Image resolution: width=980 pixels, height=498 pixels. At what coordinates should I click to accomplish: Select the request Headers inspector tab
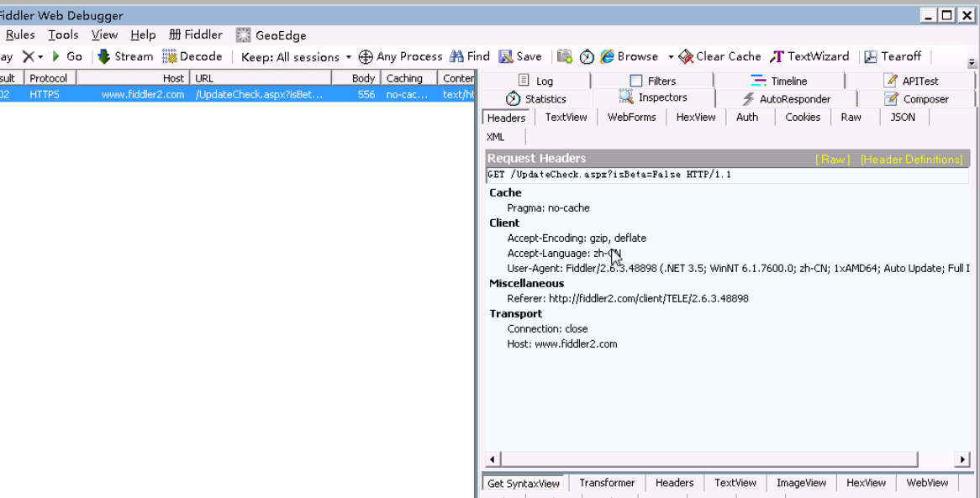click(x=506, y=118)
